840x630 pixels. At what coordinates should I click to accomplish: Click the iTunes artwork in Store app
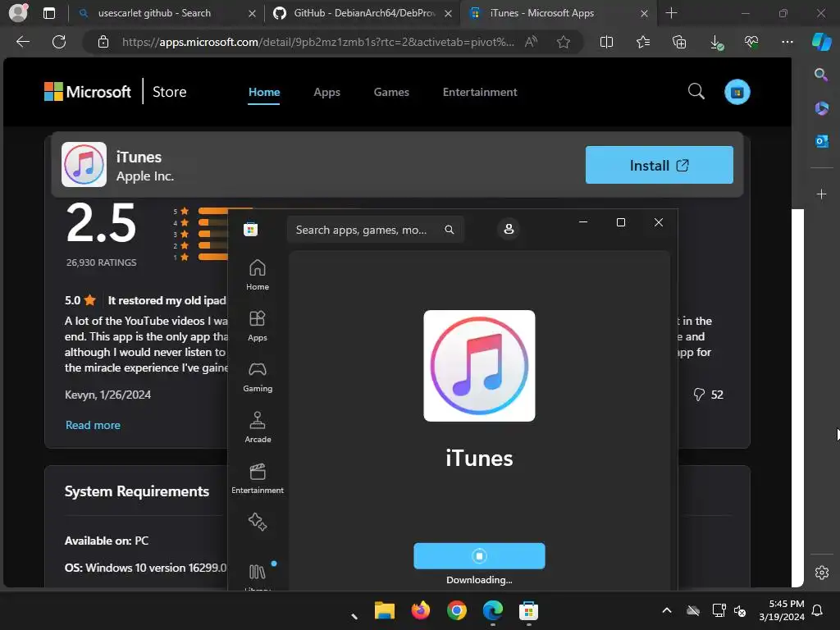pyautogui.click(x=479, y=366)
